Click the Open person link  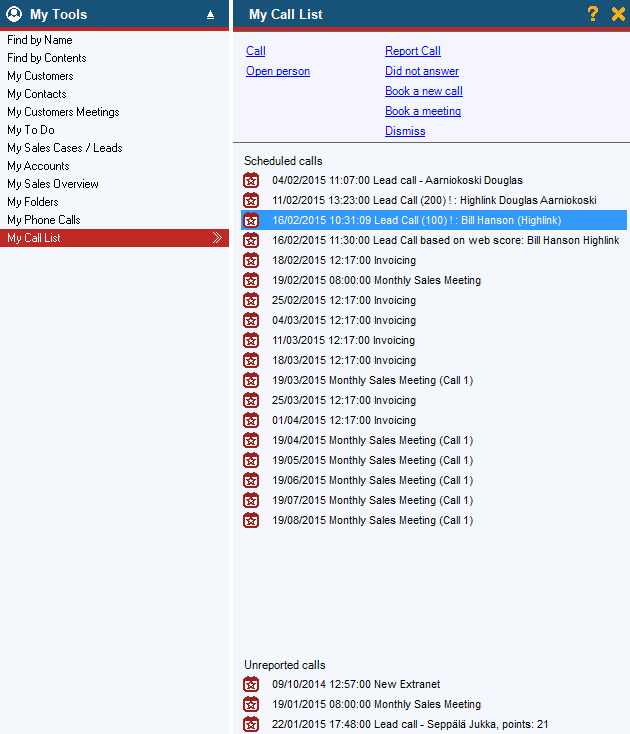[x=278, y=71]
